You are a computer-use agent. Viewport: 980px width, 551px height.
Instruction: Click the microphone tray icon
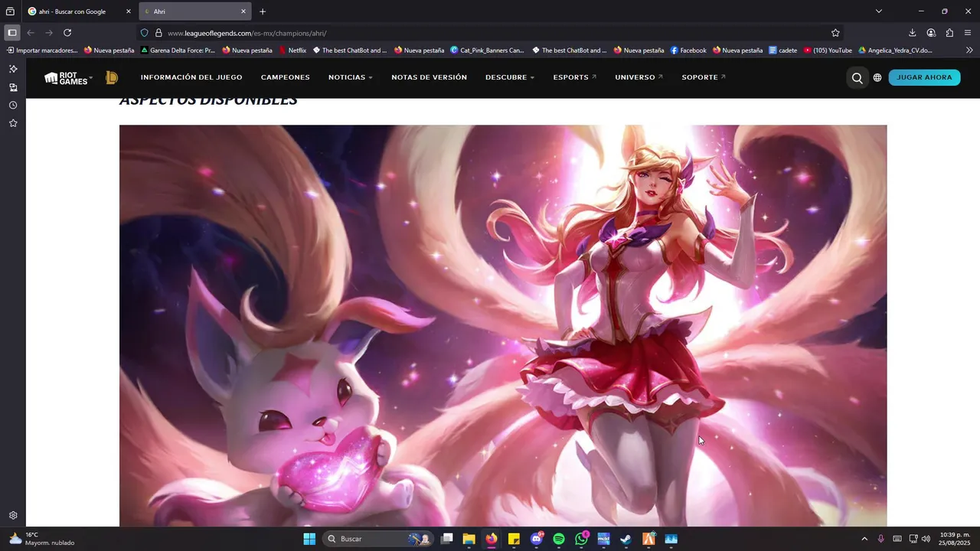881,539
